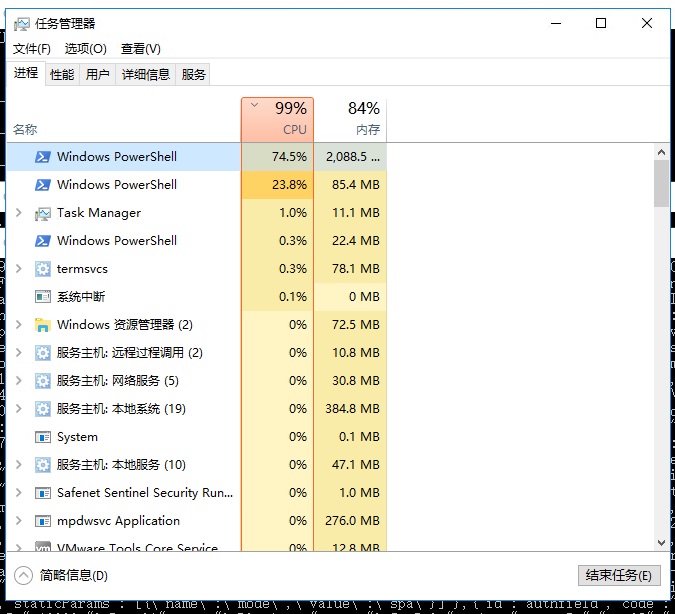This screenshot has width=675, height=614.
Task: Click the scrollbar down arrow
Action: click(661, 543)
